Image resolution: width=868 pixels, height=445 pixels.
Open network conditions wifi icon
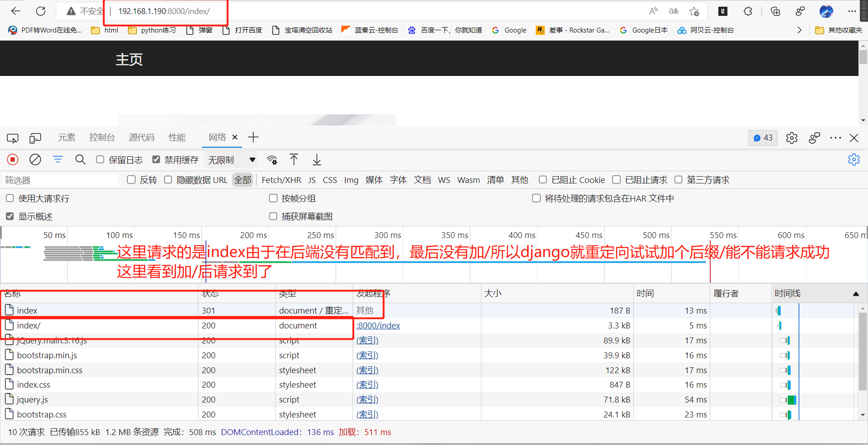(272, 160)
